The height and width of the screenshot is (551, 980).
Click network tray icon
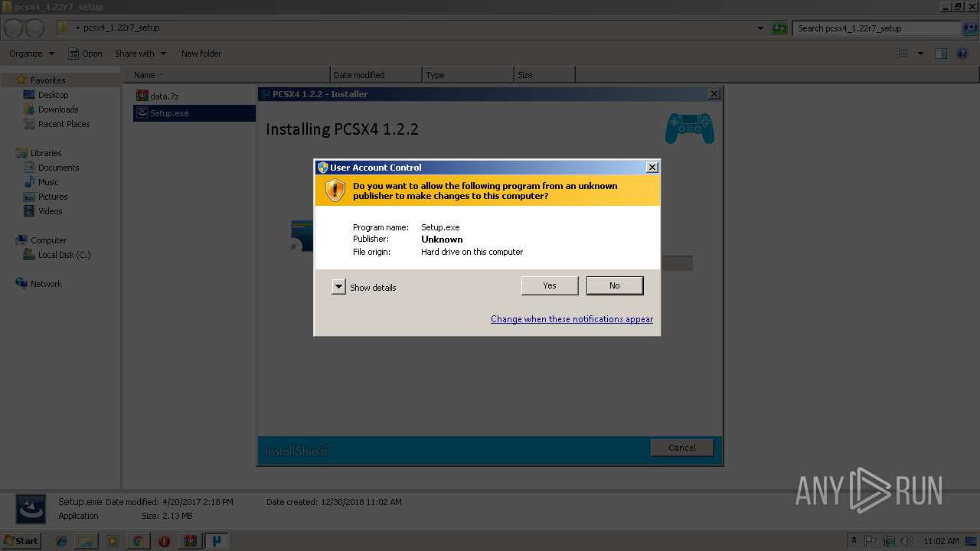(890, 540)
